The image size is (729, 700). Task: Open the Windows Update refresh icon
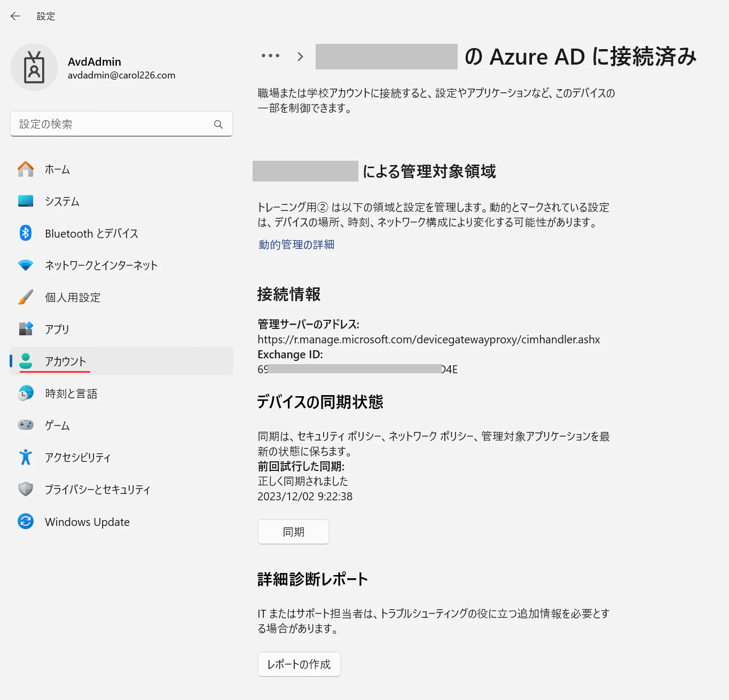point(26,521)
